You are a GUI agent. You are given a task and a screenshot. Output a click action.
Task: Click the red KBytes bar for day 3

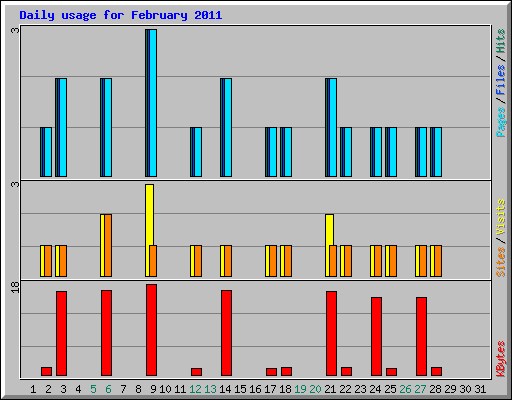coord(61,333)
